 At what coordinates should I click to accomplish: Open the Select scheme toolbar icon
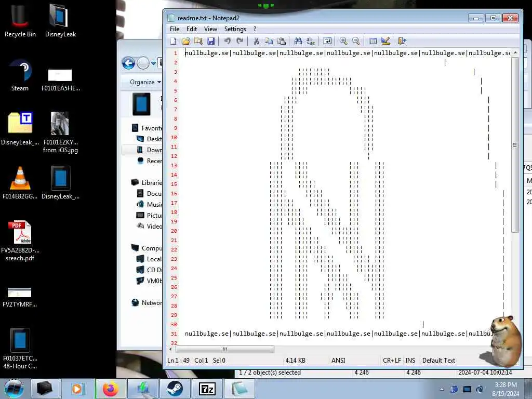point(373,42)
